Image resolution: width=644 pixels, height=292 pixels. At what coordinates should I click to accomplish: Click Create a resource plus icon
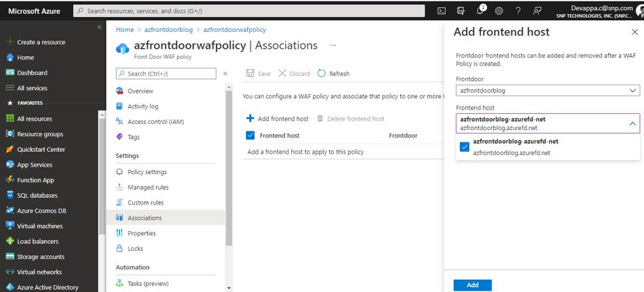click(x=10, y=42)
